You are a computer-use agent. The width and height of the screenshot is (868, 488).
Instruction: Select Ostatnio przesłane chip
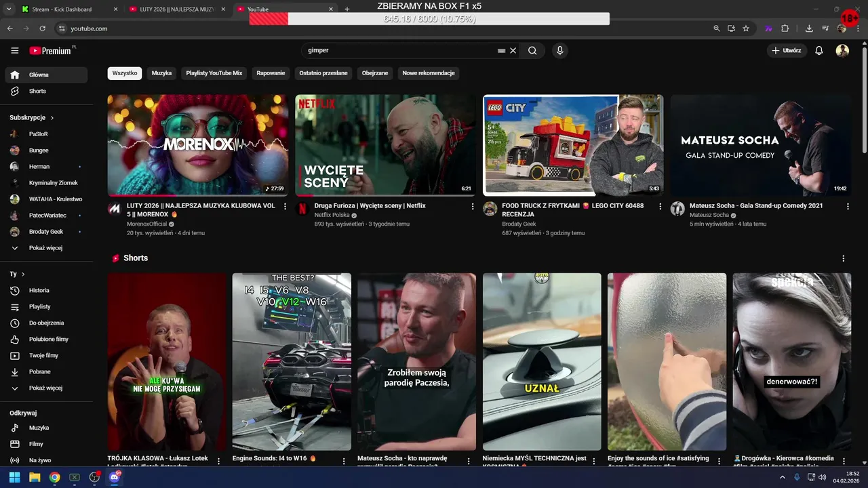323,73
